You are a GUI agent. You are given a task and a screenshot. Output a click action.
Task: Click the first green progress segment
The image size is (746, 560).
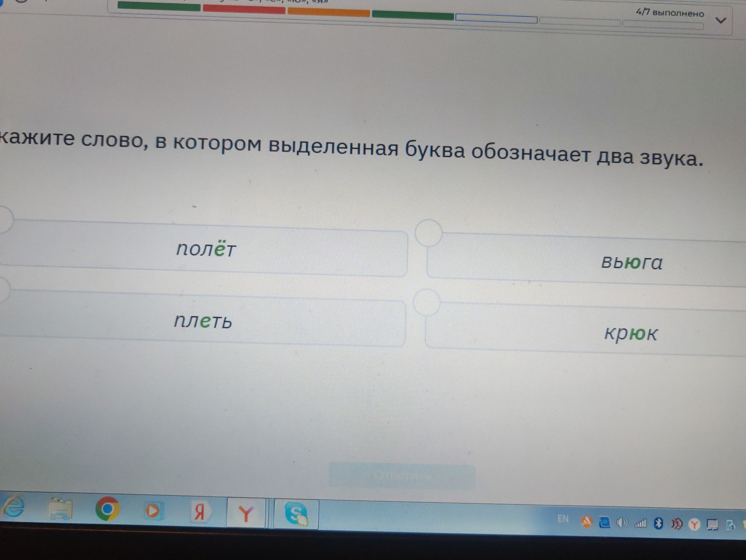click(159, 6)
